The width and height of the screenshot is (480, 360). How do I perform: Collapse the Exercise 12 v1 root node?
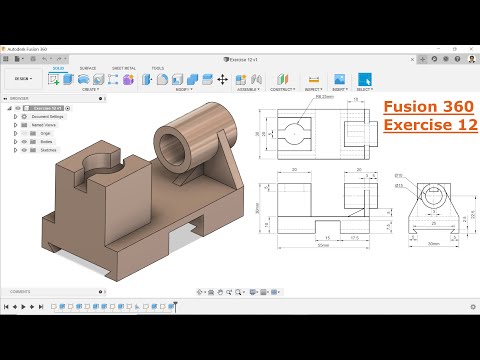point(9,108)
